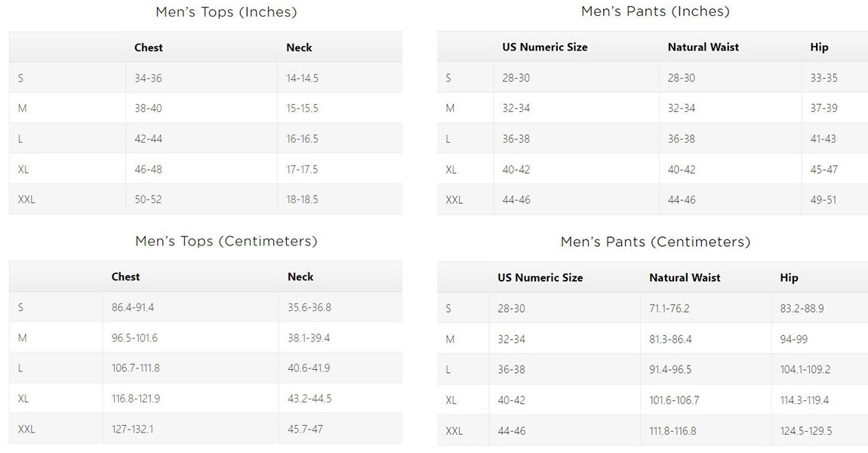Click the Men's Pants (Centimeters) heading

pos(655,242)
